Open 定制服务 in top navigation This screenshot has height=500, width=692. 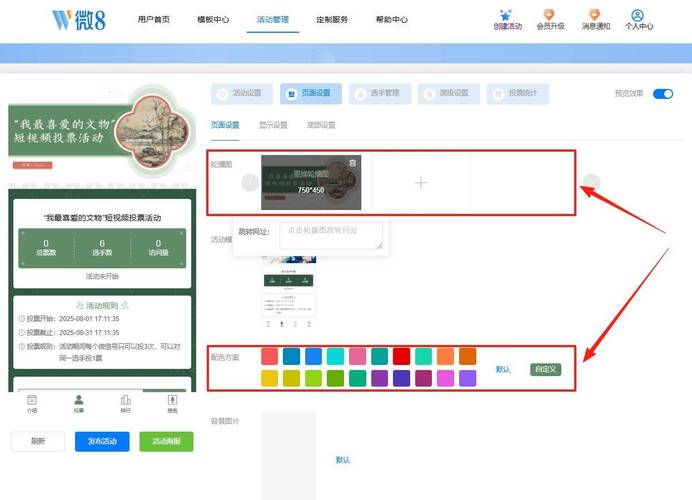[332, 19]
